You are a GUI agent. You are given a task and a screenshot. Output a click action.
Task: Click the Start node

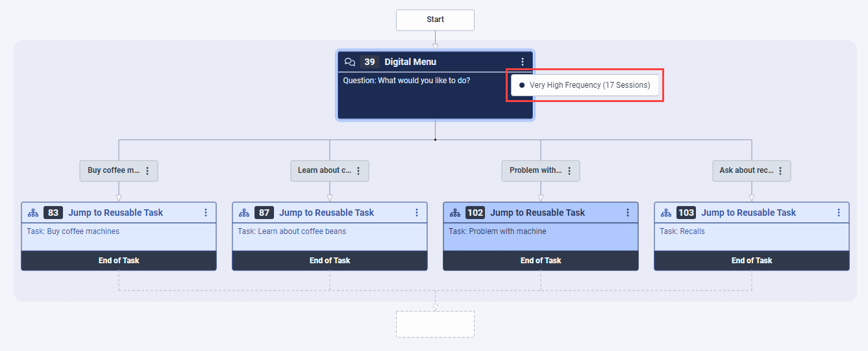[435, 19]
